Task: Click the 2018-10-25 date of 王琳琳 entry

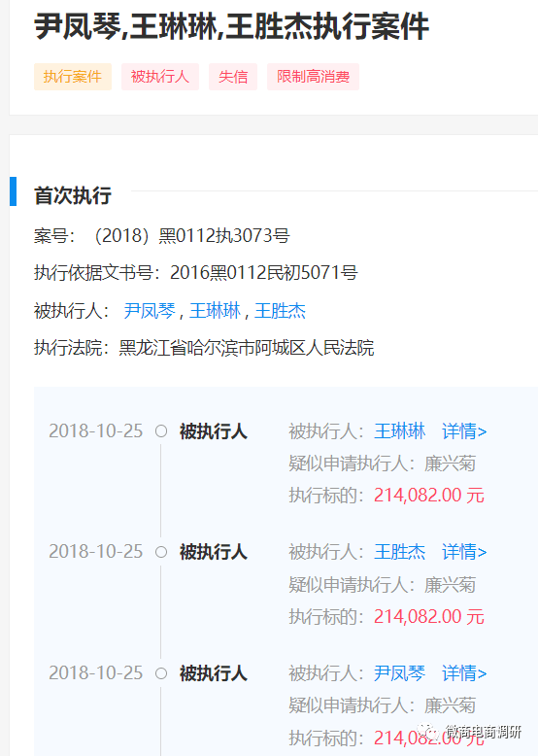Action: 96,431
